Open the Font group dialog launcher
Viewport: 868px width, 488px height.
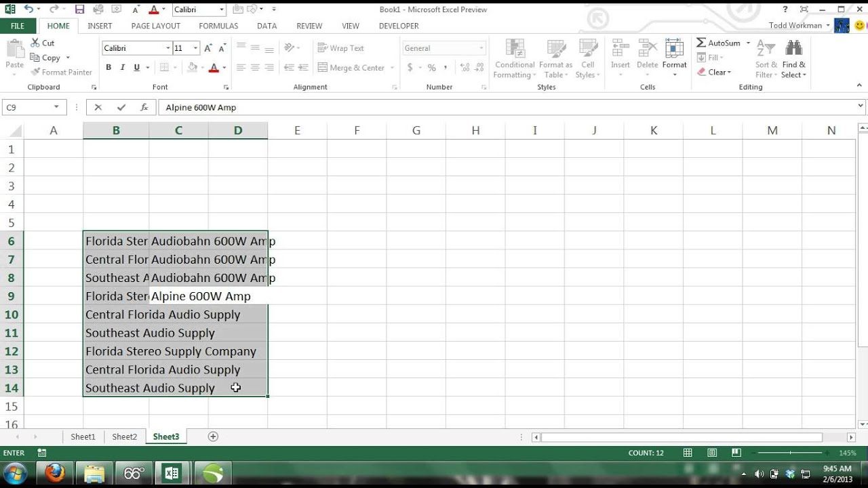click(226, 87)
